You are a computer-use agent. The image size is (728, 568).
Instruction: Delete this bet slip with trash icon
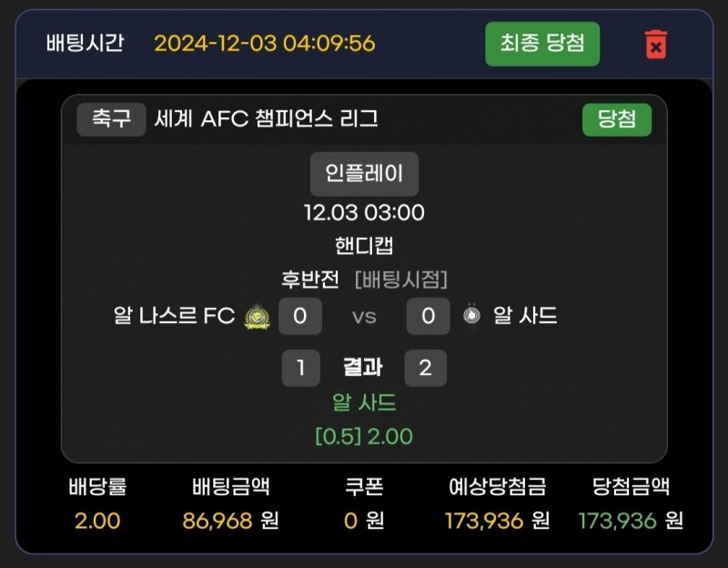(x=655, y=44)
